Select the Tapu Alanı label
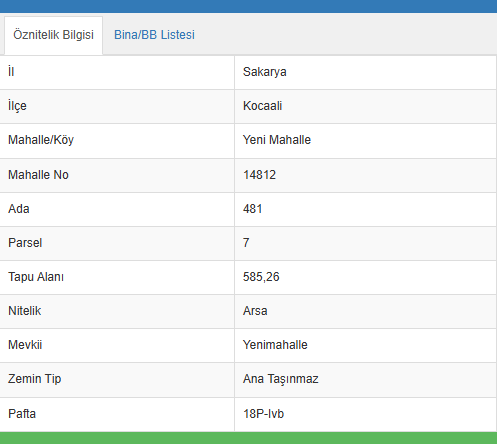The image size is (497, 444). [x=36, y=277]
